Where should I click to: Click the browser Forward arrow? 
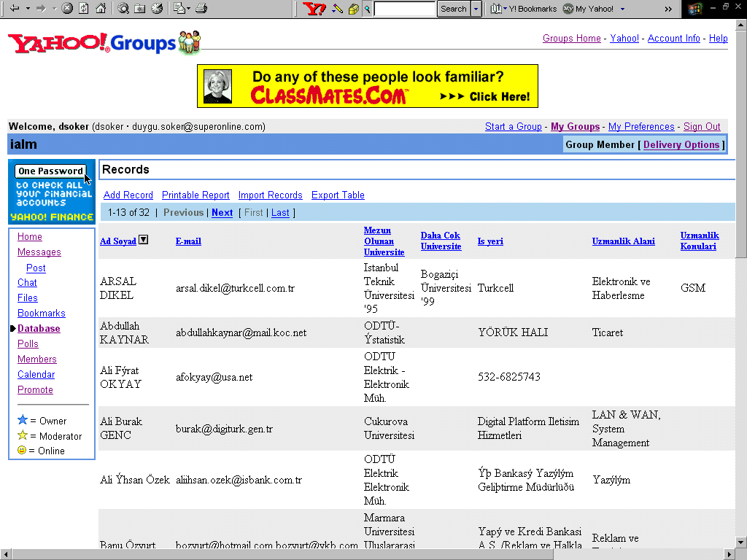pos(41,8)
